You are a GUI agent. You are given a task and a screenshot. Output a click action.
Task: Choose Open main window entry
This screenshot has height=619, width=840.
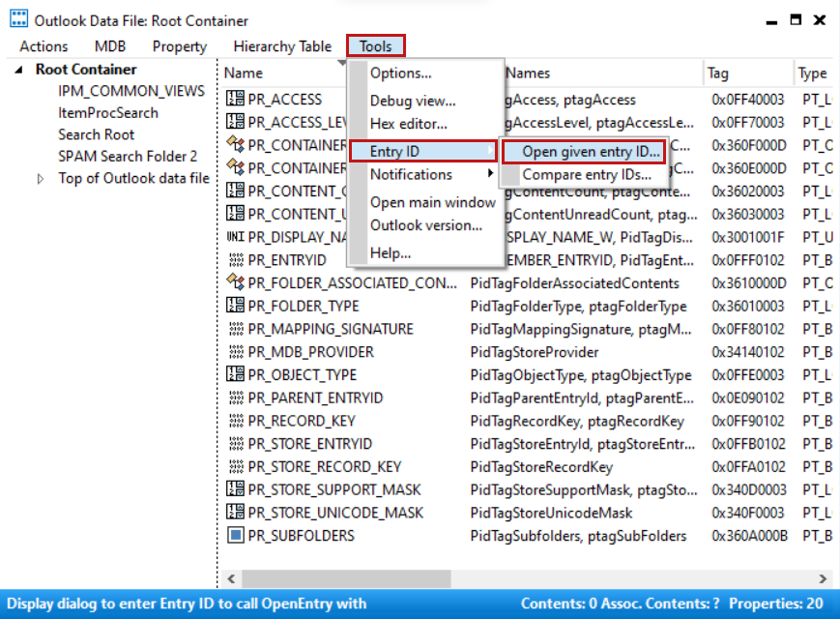coord(433,202)
